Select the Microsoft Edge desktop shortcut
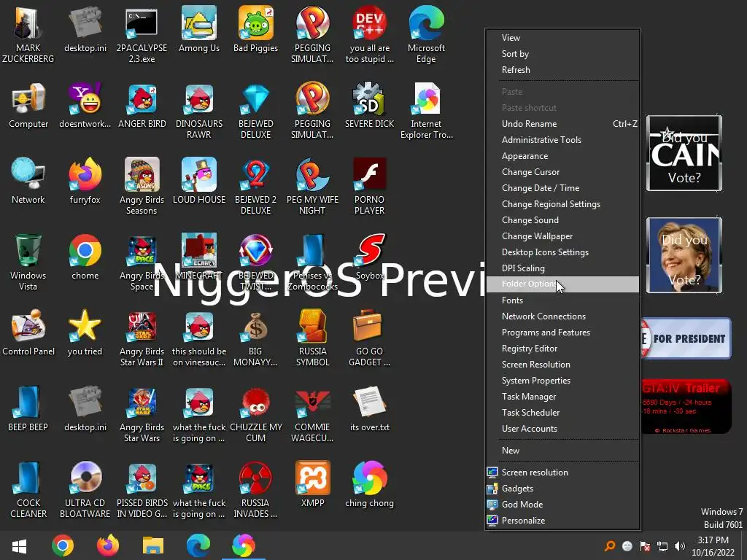The image size is (747, 560). (x=426, y=34)
